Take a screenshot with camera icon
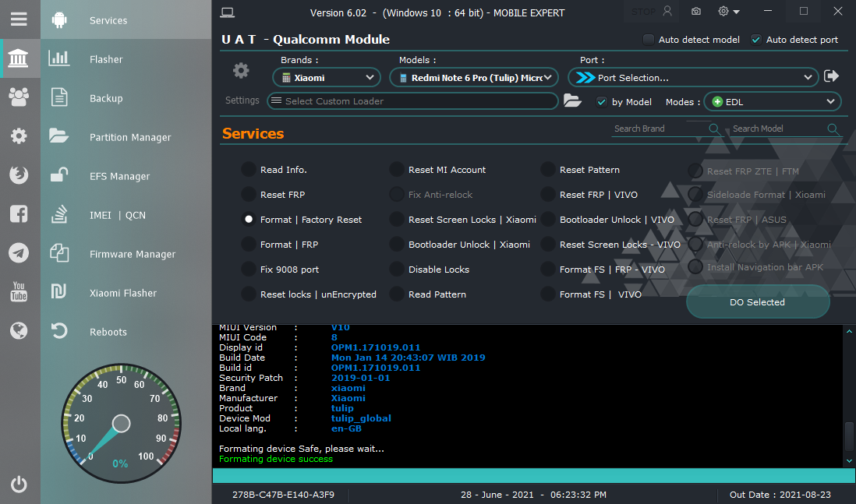856x504 pixels. [696, 12]
